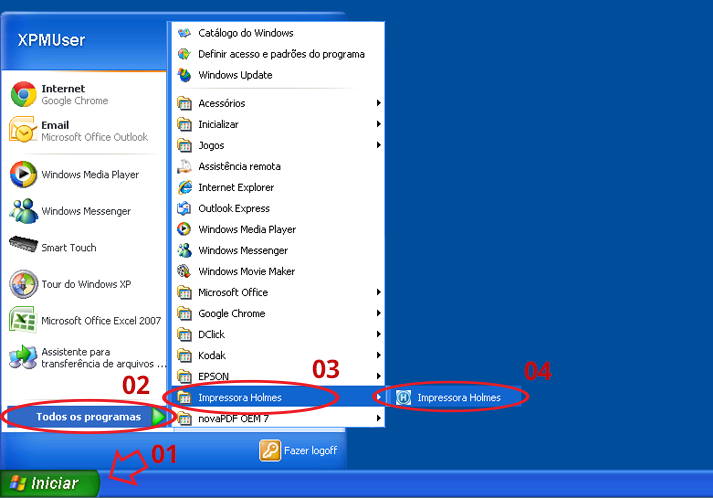
Task: Click the Fazer logoff key icon
Action: [270, 451]
